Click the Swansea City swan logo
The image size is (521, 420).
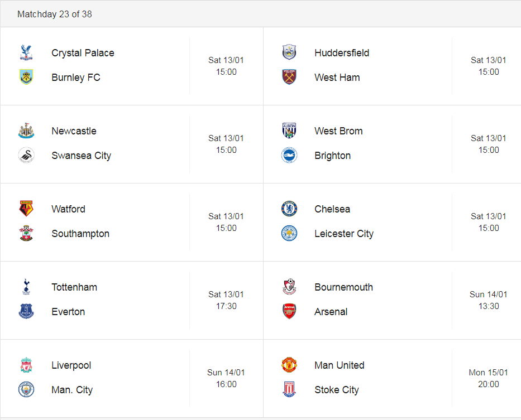coord(26,155)
